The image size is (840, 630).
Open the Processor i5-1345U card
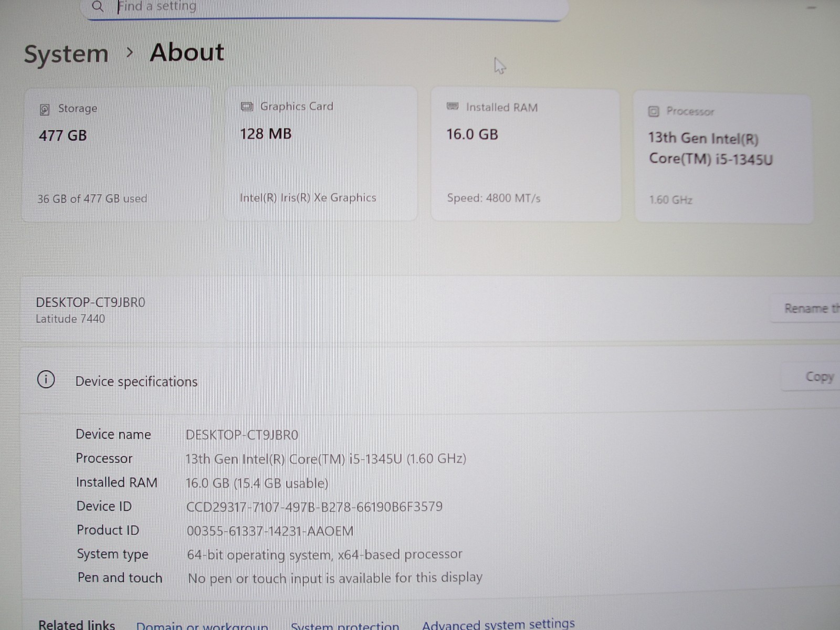[x=723, y=157]
